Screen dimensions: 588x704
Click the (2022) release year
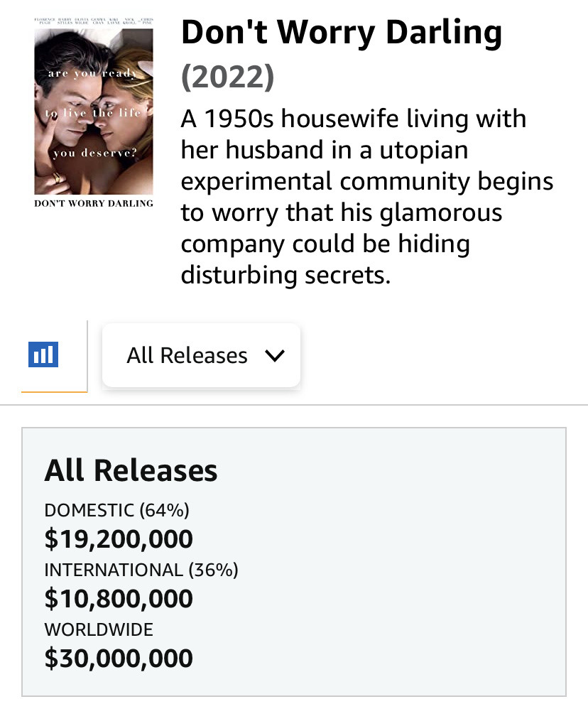(227, 77)
